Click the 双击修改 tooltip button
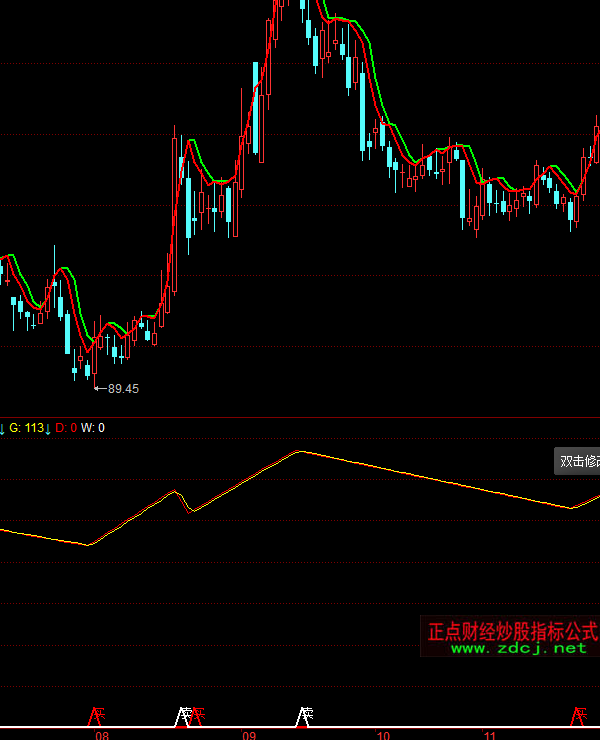This screenshot has height=740, width=600. (578, 461)
